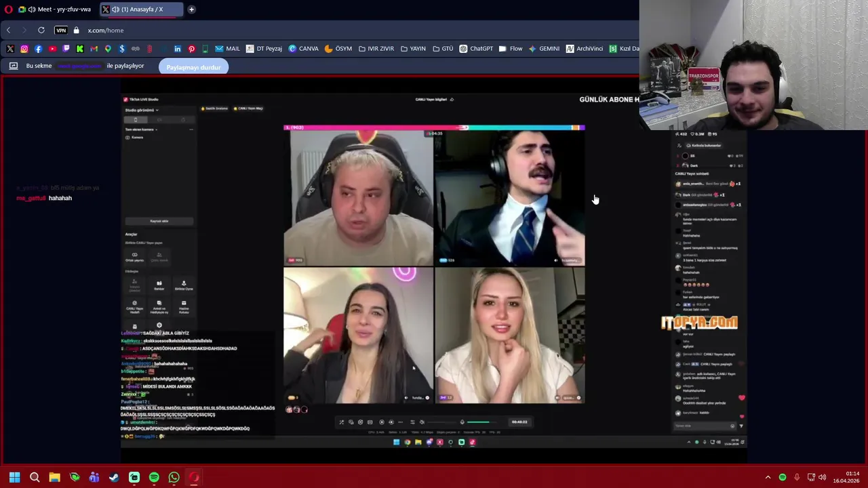868x488 pixels.
Task: Open a new tab with the plus button
Action: click(191, 9)
